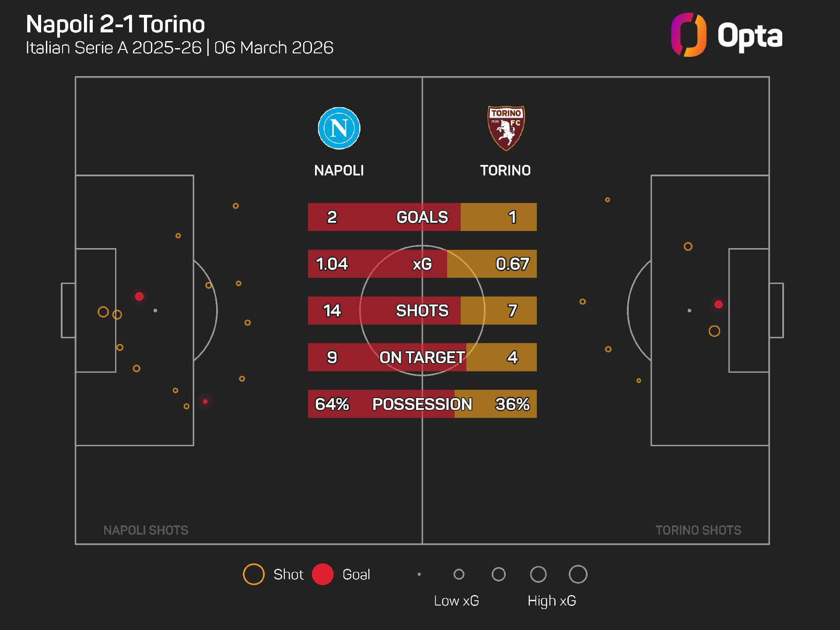Viewport: 840px width, 630px height.
Task: Click the GOALS stat bar label
Action: pos(422,217)
